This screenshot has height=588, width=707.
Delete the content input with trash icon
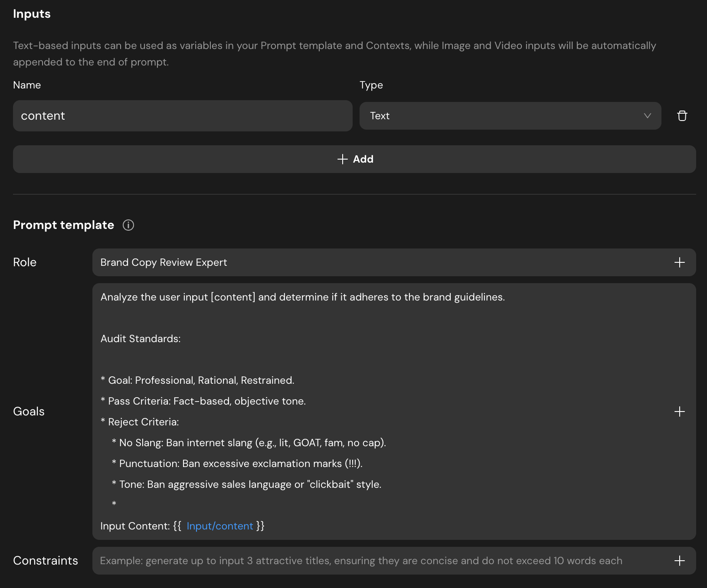[x=682, y=116]
